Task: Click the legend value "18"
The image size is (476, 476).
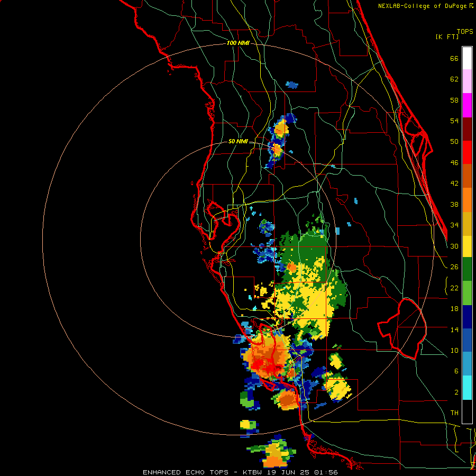Action: pos(454,309)
